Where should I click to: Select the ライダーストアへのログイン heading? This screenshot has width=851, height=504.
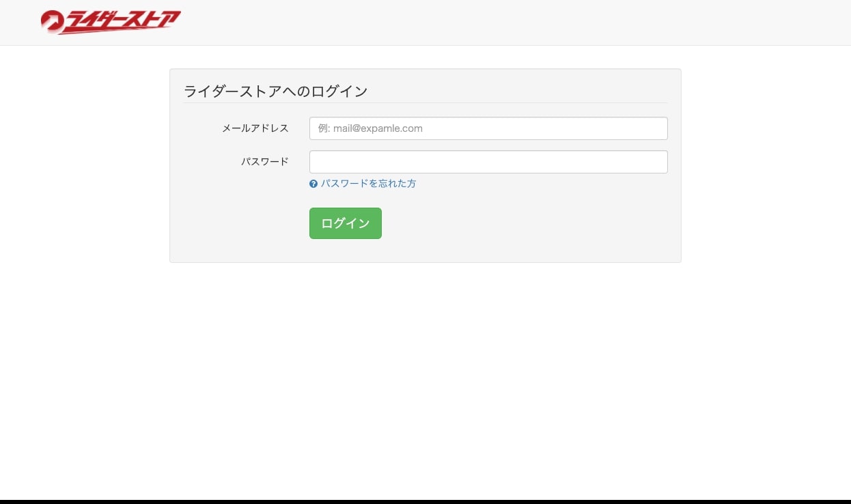[x=275, y=91]
